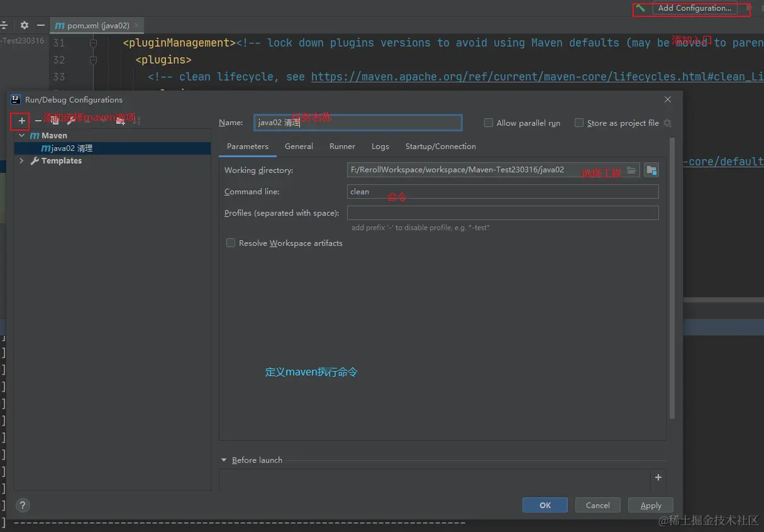Collapse all in project panel
Screen dimensions: 764x532
pos(4,26)
